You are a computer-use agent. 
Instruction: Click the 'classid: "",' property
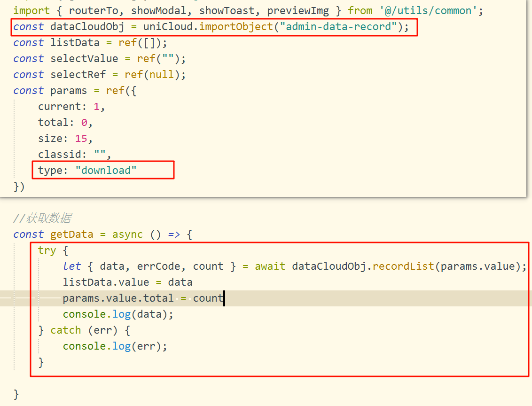75,155
